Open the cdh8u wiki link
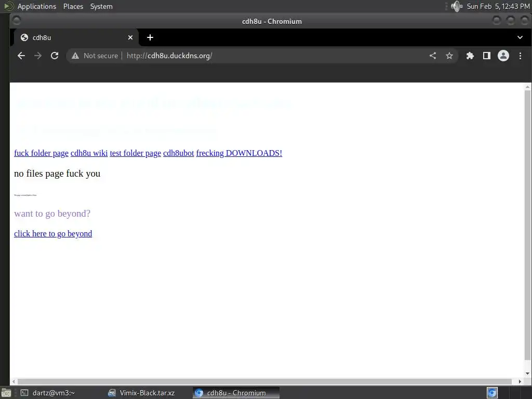Image resolution: width=532 pixels, height=399 pixels. click(x=89, y=153)
